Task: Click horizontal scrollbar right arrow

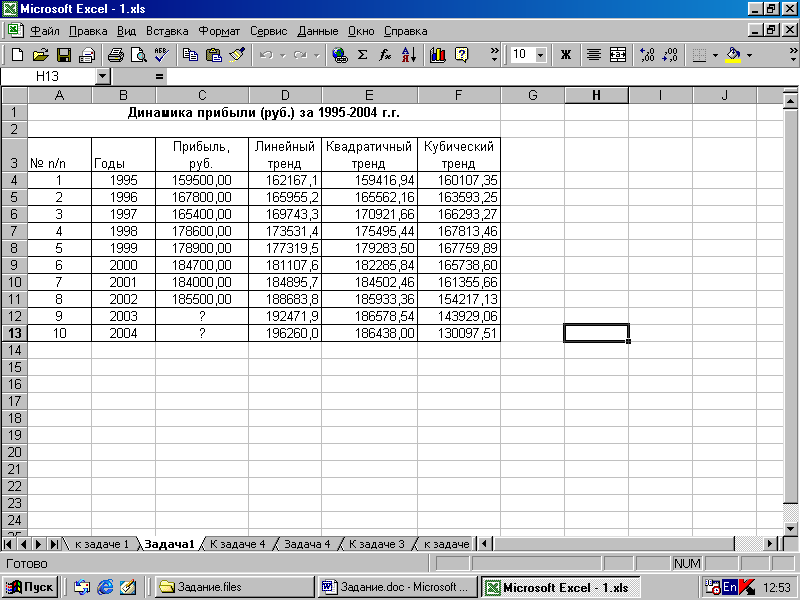Action: 770,544
